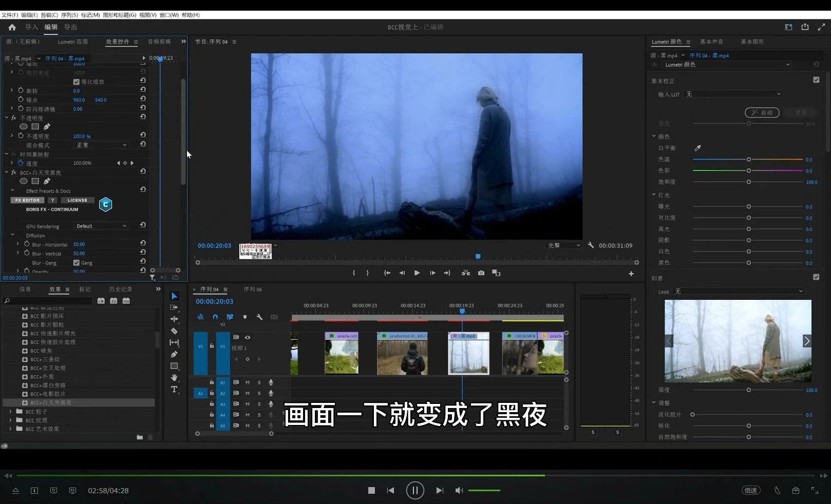The image size is (831, 504).
Task: Select the Razor tool in the tools panel
Action: [174, 331]
